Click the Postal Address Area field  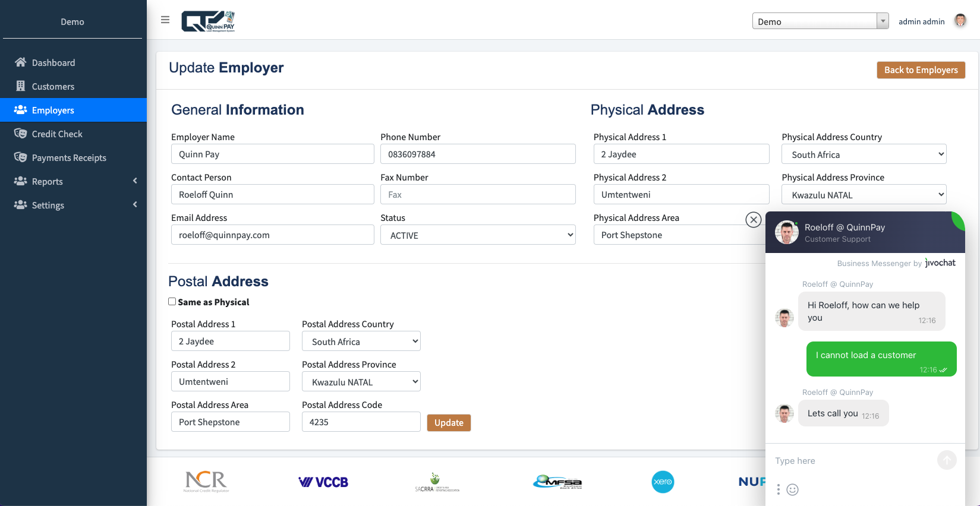[x=231, y=422]
